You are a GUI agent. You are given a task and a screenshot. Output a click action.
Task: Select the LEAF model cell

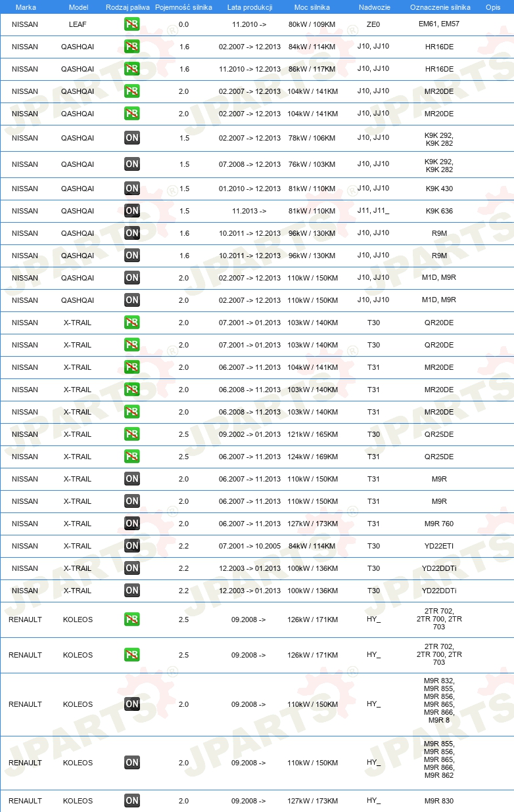(78, 24)
